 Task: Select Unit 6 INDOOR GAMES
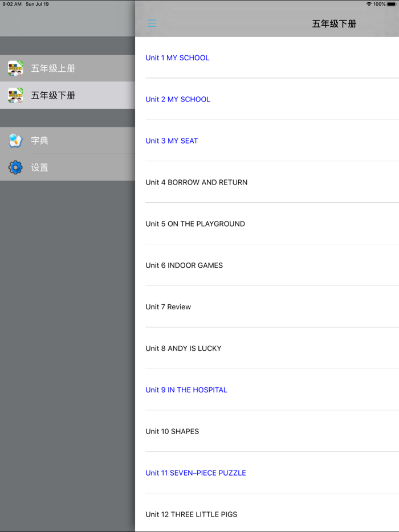pos(267,265)
